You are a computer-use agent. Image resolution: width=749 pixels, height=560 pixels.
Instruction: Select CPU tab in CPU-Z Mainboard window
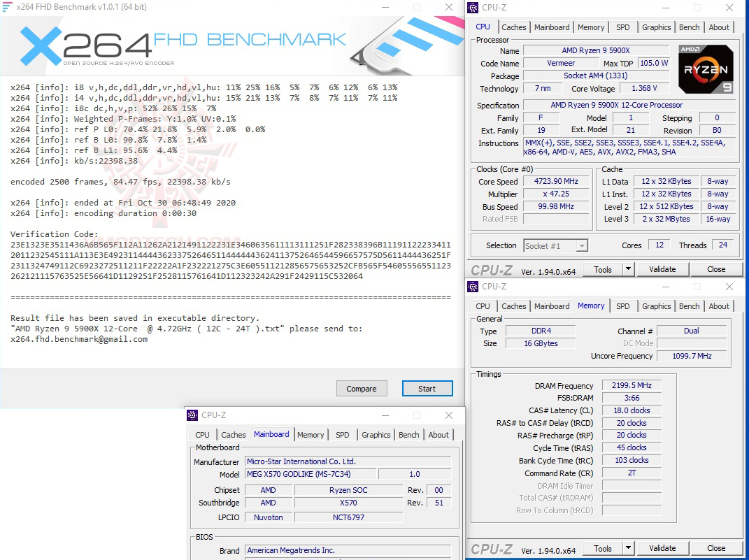tap(203, 434)
